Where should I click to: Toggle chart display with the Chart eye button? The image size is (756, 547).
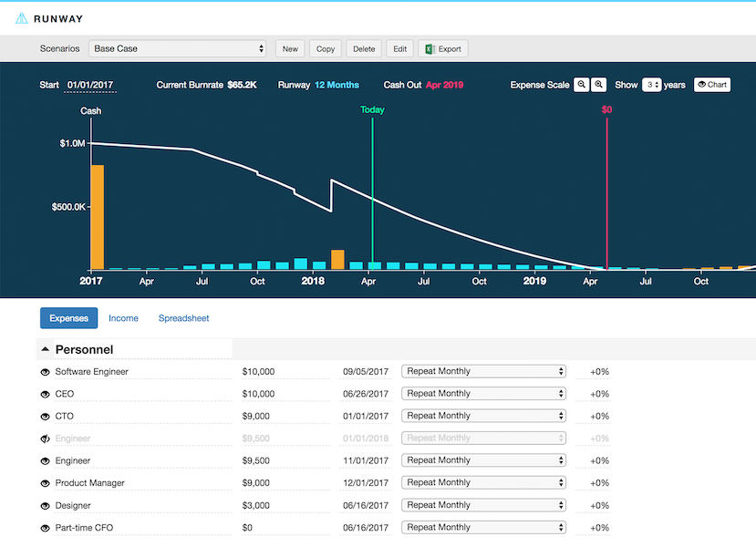point(712,85)
